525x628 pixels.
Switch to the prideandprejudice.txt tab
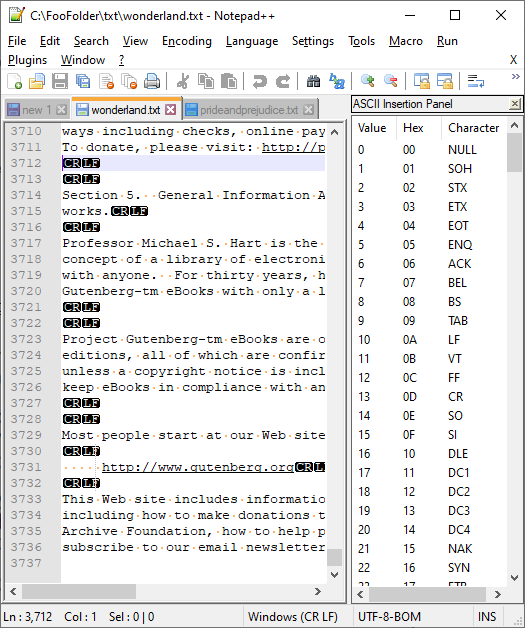tap(249, 110)
